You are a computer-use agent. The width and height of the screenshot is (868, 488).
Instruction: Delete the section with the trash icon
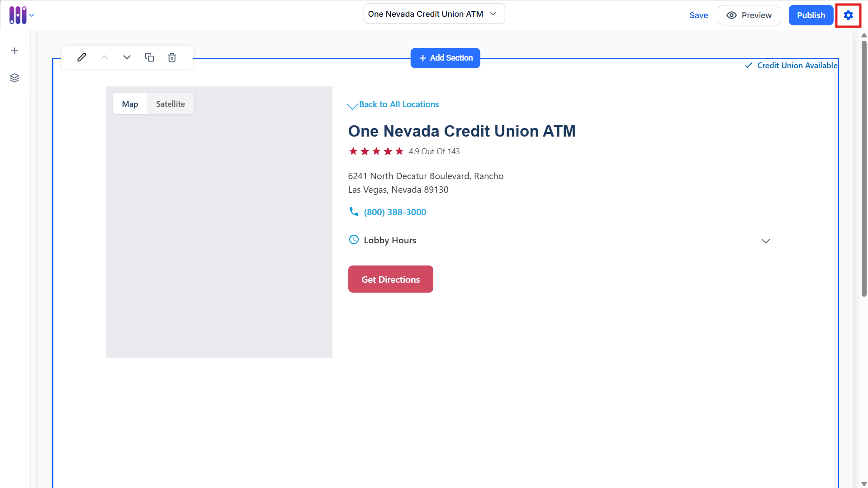tap(172, 57)
